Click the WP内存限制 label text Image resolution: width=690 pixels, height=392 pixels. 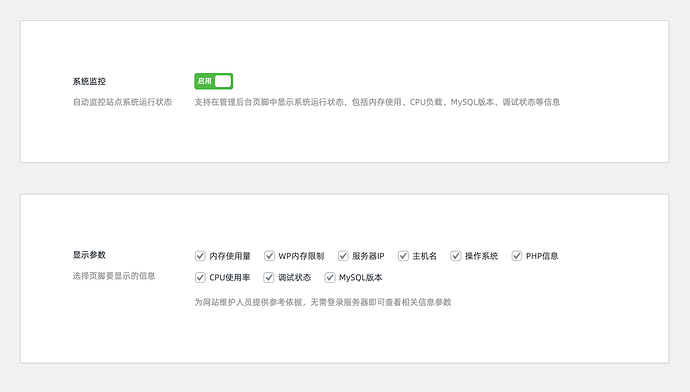pyautogui.click(x=301, y=256)
